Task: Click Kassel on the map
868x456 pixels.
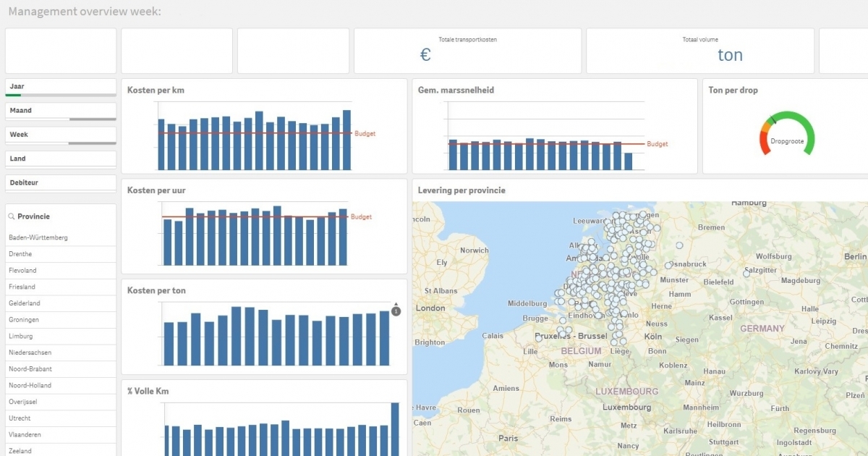Action: [x=720, y=318]
